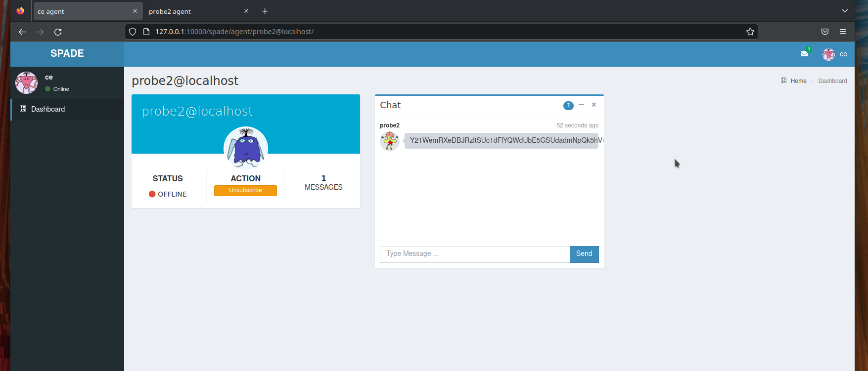Viewport: 868px width, 371px height.
Task: Bookmark this page with star icon
Action: click(750, 32)
